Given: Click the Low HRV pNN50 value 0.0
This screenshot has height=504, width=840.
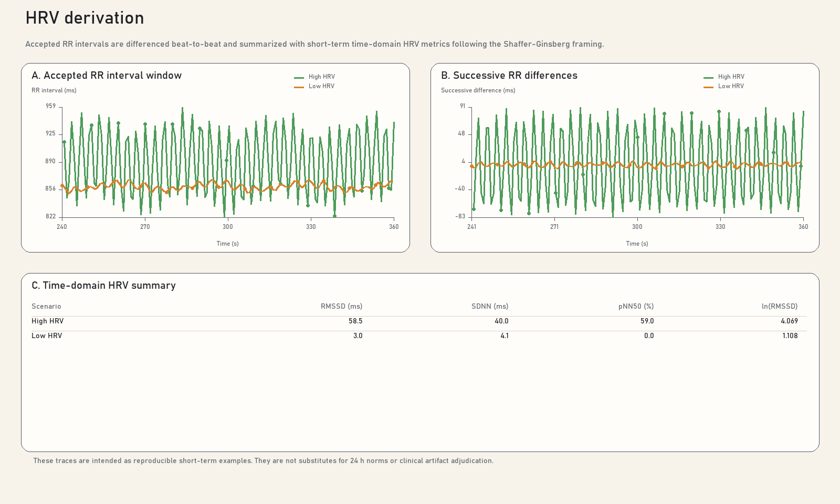Looking at the screenshot, I should (649, 335).
